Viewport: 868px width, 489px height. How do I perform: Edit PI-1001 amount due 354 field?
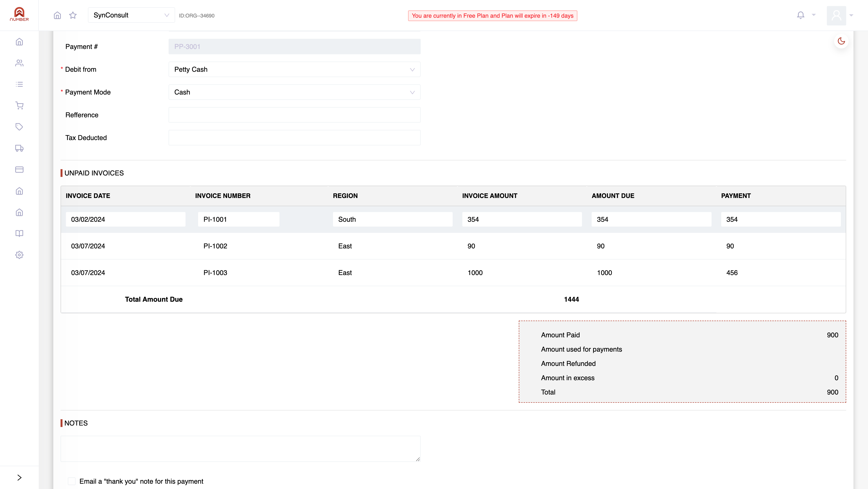tap(651, 219)
